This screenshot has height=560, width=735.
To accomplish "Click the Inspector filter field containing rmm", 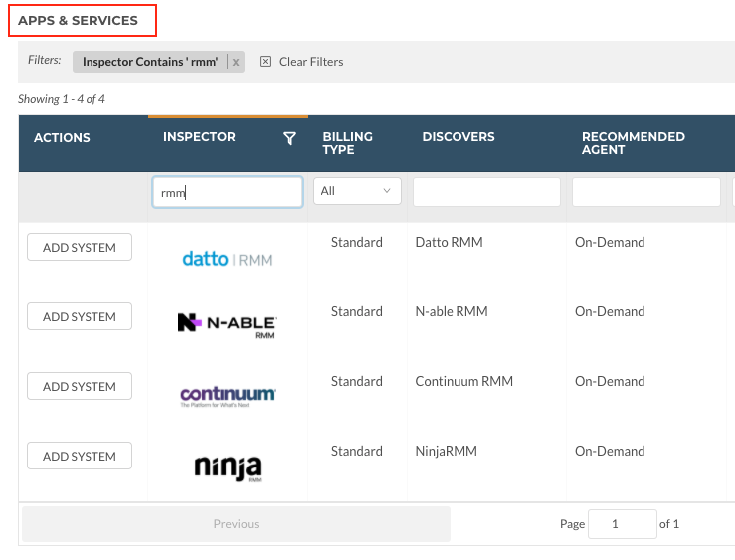I will (x=228, y=192).
